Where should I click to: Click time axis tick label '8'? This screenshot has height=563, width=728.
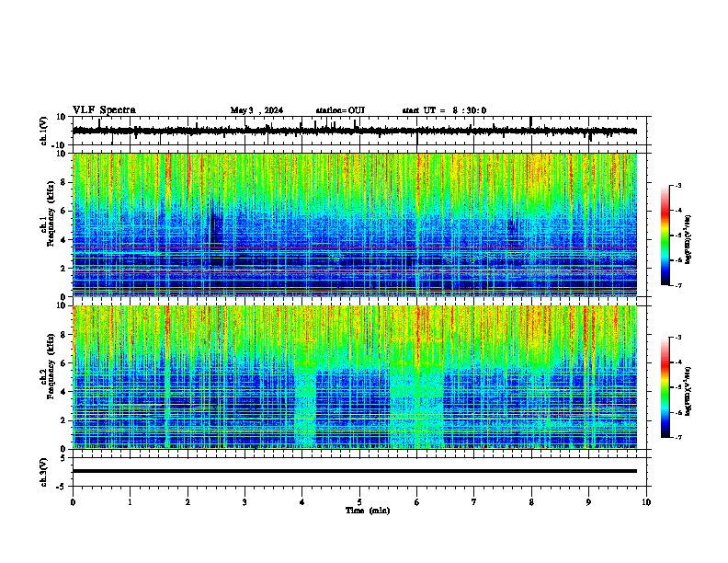(531, 502)
